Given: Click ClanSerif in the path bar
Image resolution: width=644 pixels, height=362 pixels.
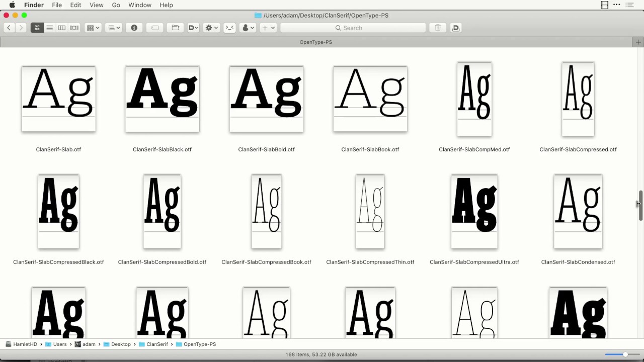Looking at the screenshot, I should [x=153, y=344].
